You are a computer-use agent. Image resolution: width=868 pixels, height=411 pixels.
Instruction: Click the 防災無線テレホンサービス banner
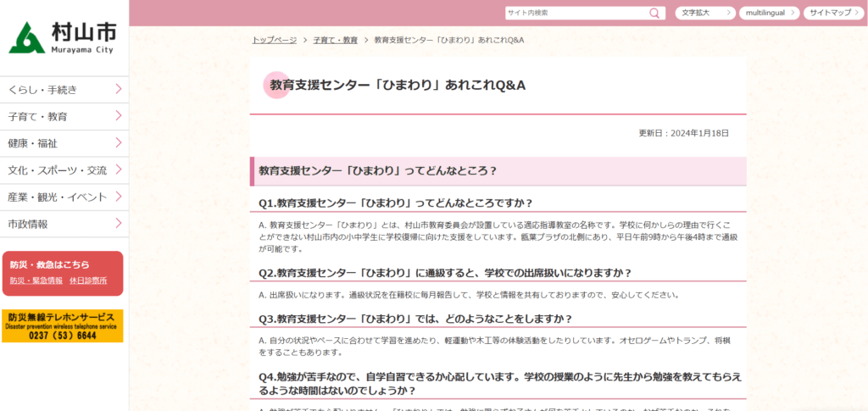(x=63, y=325)
